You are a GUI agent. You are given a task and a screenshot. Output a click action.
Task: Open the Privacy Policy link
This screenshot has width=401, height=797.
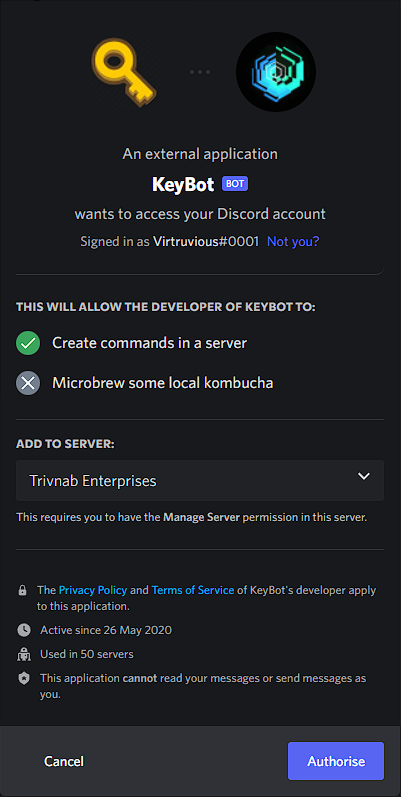93,590
